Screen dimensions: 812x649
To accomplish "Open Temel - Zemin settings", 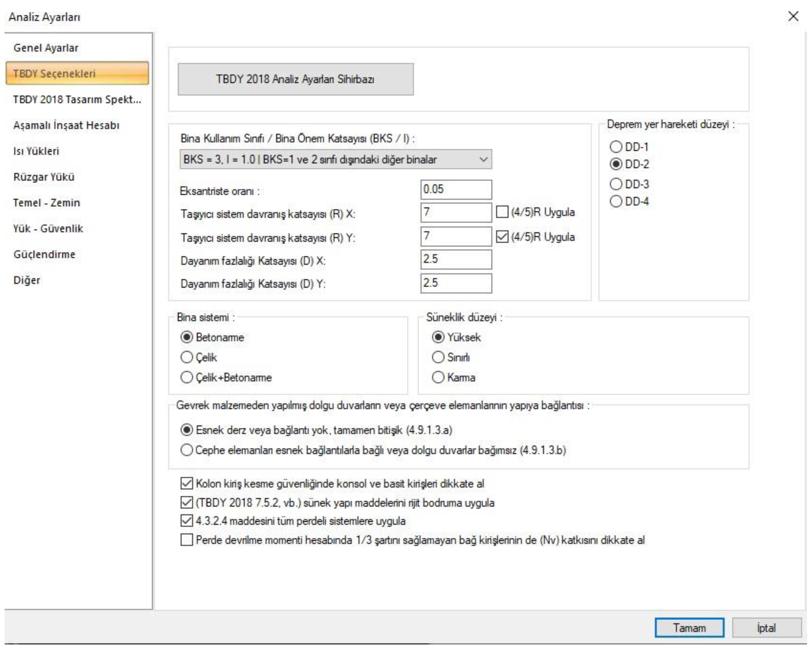I will point(47,203).
